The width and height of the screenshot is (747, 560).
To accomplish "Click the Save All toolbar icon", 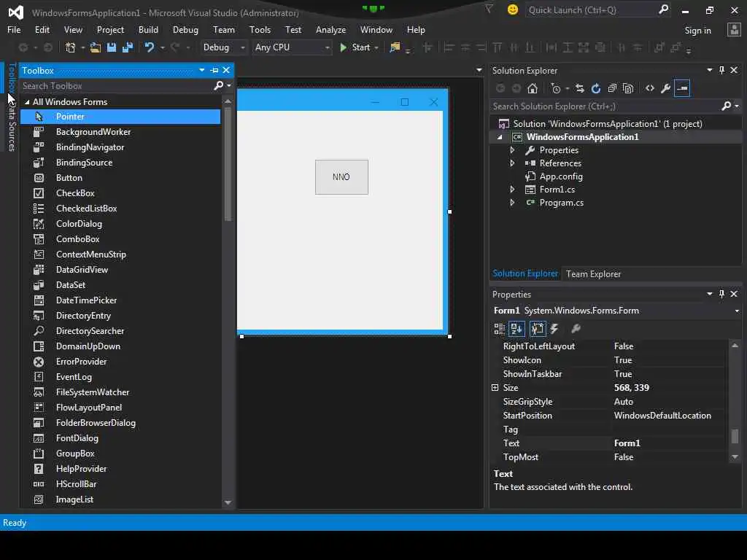I will [128, 47].
